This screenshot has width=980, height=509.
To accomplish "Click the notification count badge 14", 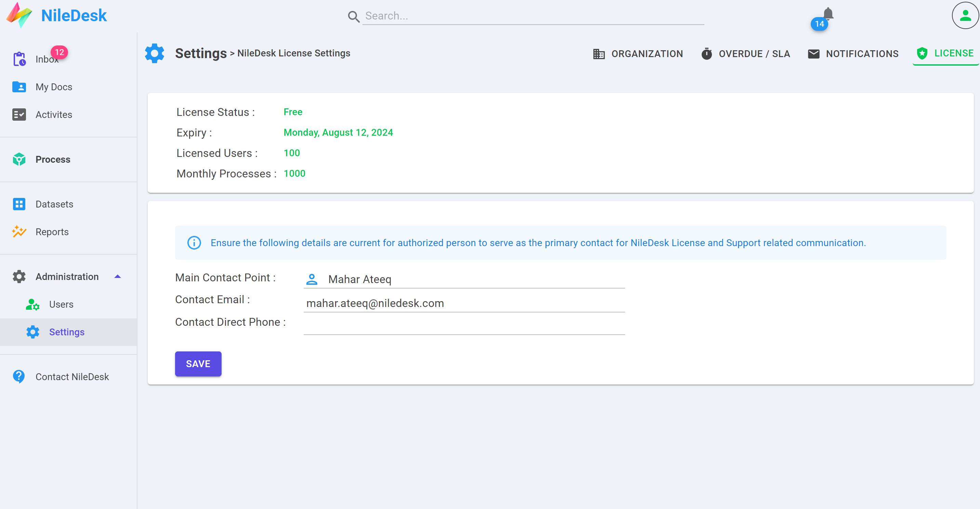I will coord(819,24).
